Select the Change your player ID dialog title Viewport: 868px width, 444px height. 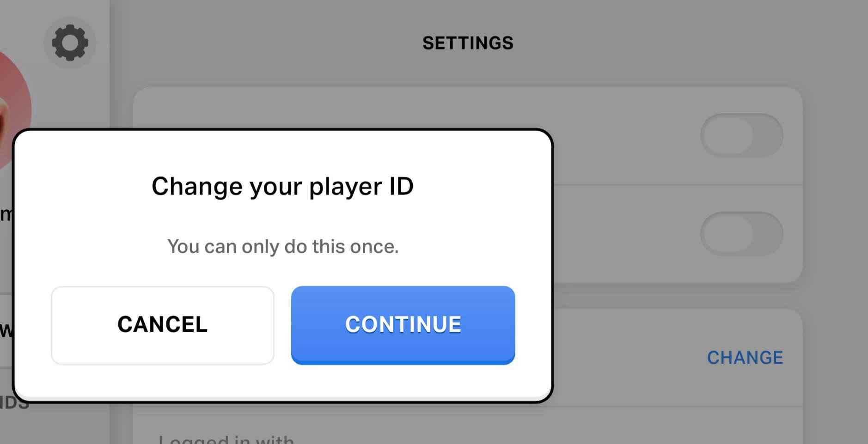[x=283, y=186]
